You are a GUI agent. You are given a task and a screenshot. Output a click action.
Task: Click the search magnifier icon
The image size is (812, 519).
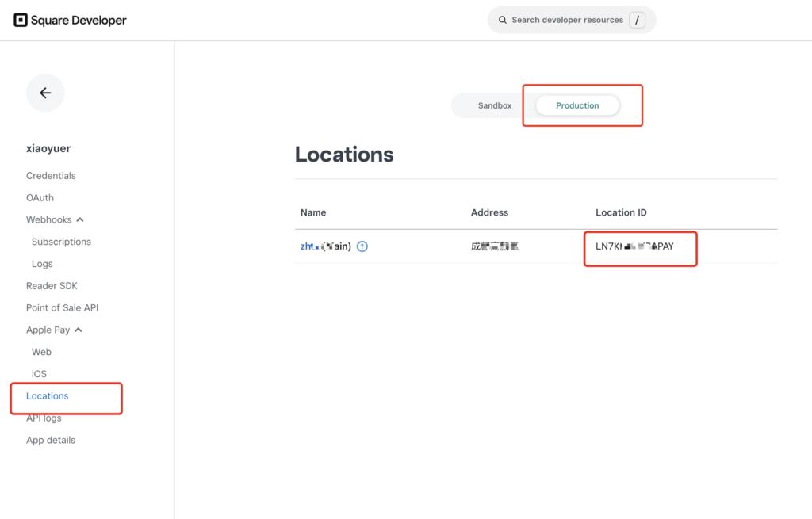(502, 20)
